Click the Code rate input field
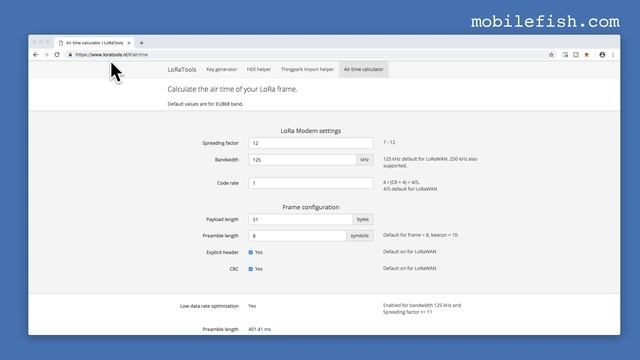This screenshot has width=640, height=360. pyautogui.click(x=311, y=183)
